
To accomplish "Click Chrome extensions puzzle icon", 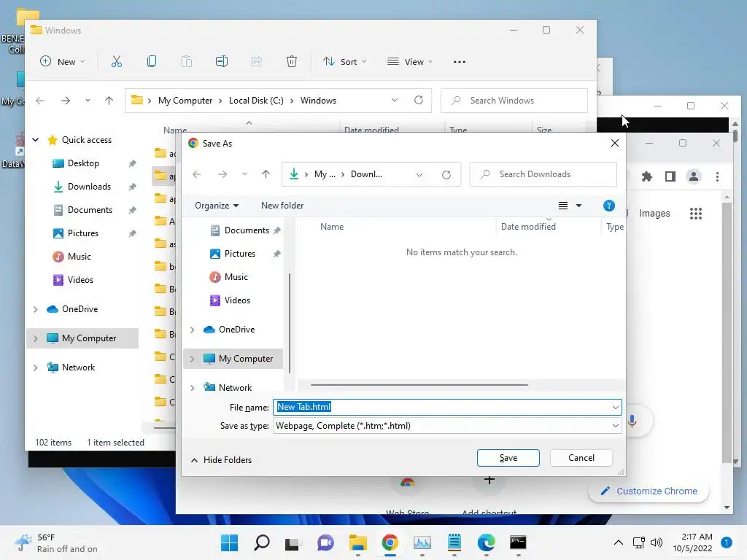I will pyautogui.click(x=646, y=176).
